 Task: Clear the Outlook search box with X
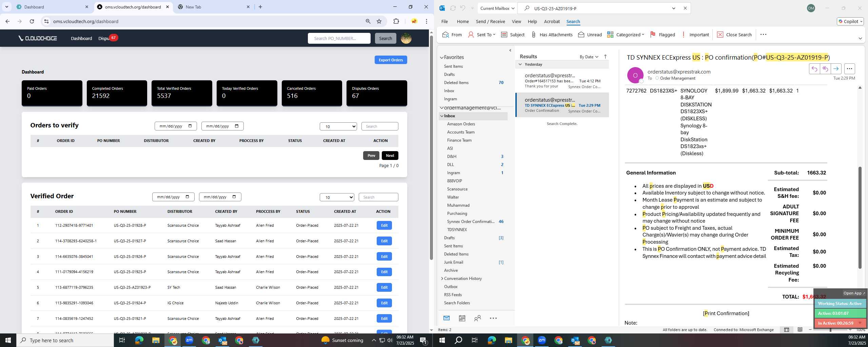tap(685, 8)
